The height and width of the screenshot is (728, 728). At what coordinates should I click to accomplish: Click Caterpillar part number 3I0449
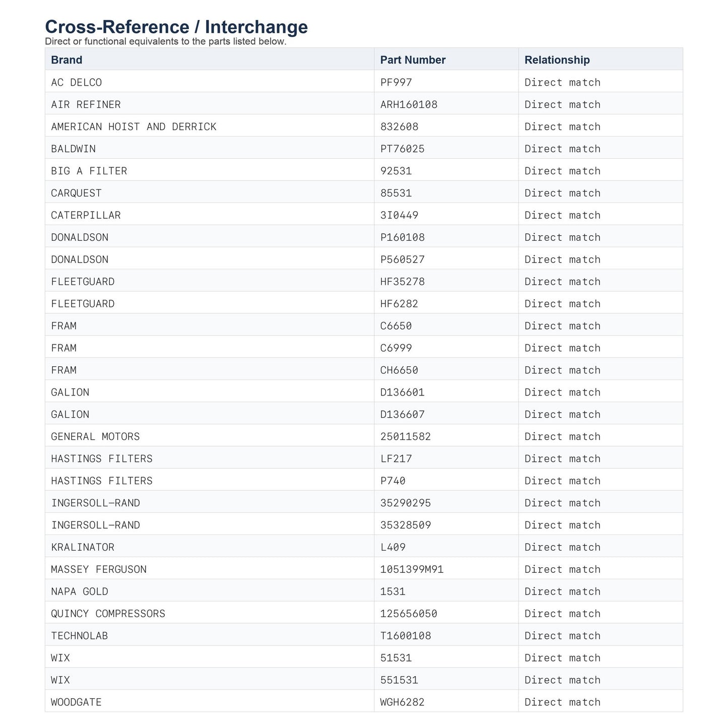pyautogui.click(x=399, y=216)
